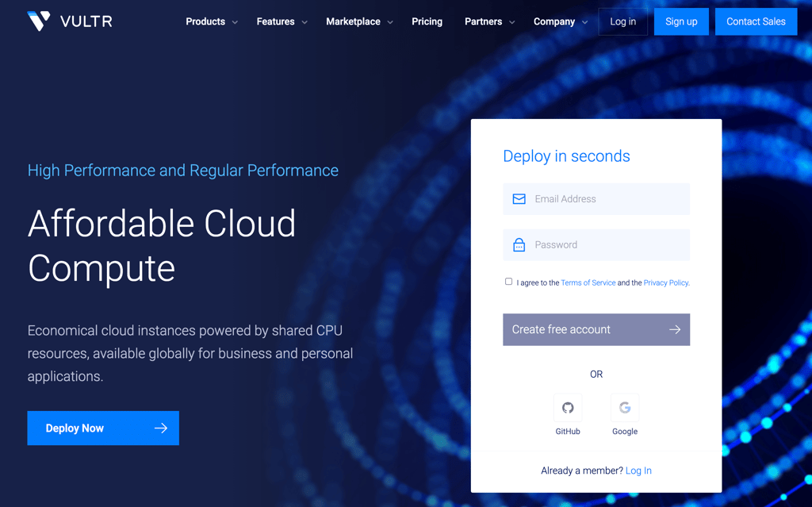Open the Features menu
Screen dimensions: 812x507
click(275, 21)
